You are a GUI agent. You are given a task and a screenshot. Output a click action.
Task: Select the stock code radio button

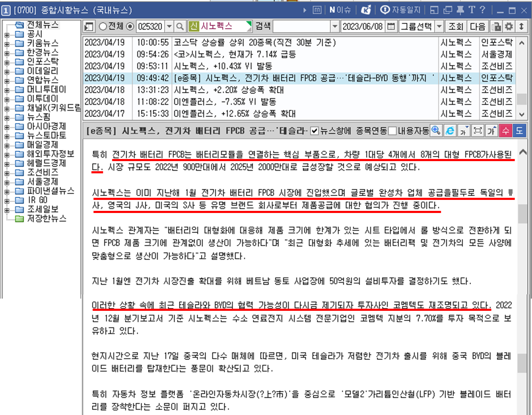click(x=130, y=27)
